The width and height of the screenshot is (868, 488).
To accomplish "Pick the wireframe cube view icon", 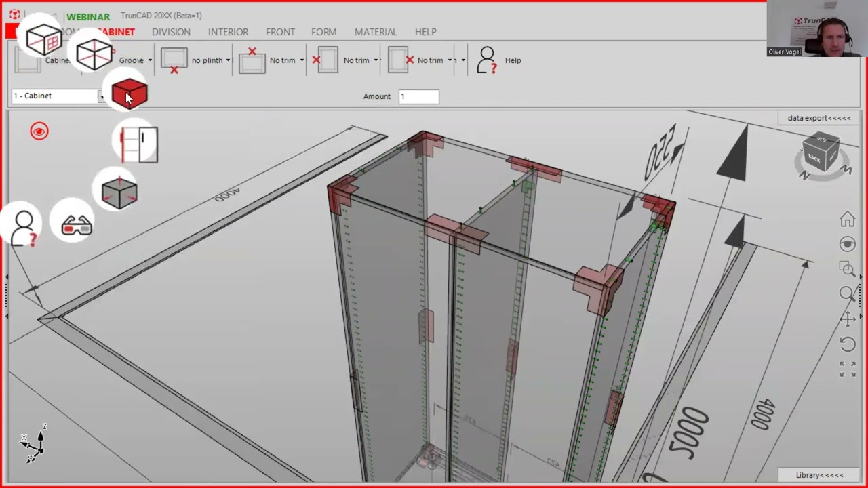I will coord(94,54).
